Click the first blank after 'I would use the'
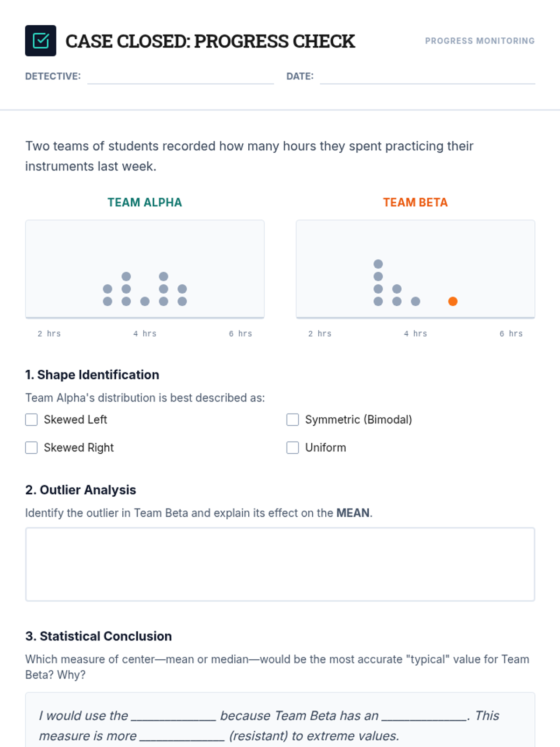Viewport: 560px width, 747px height. click(174, 717)
